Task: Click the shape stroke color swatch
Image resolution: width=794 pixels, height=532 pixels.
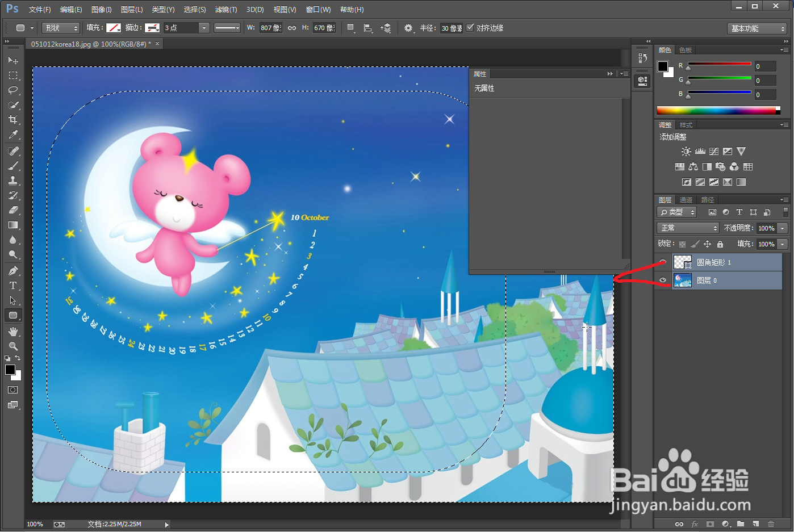Action: [x=152, y=28]
